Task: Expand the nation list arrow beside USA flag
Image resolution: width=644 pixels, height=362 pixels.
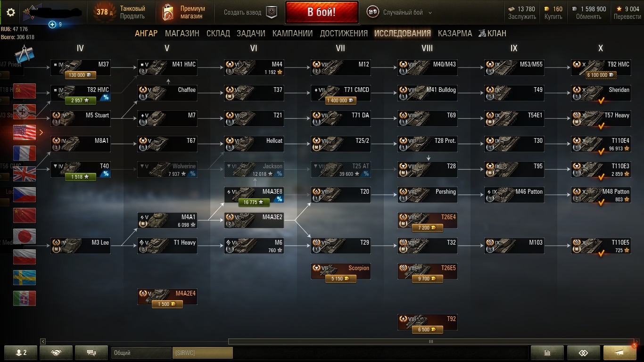Action: 41,132
